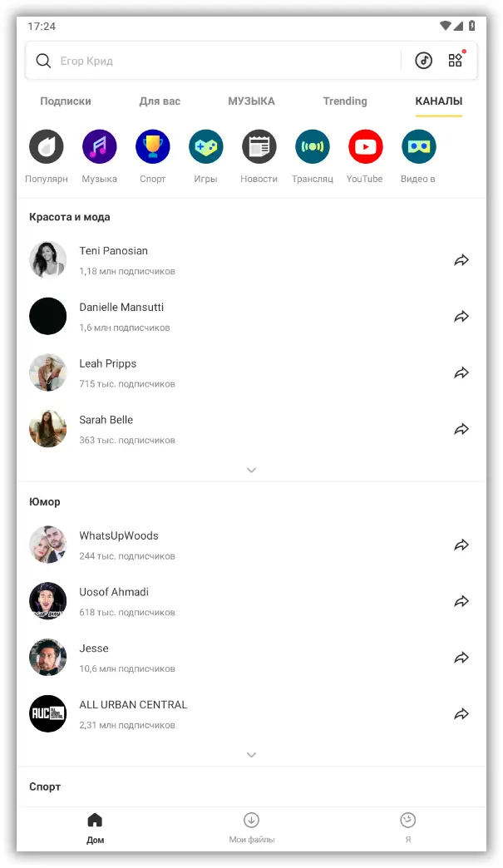Open the Музыка category icon

point(100,147)
